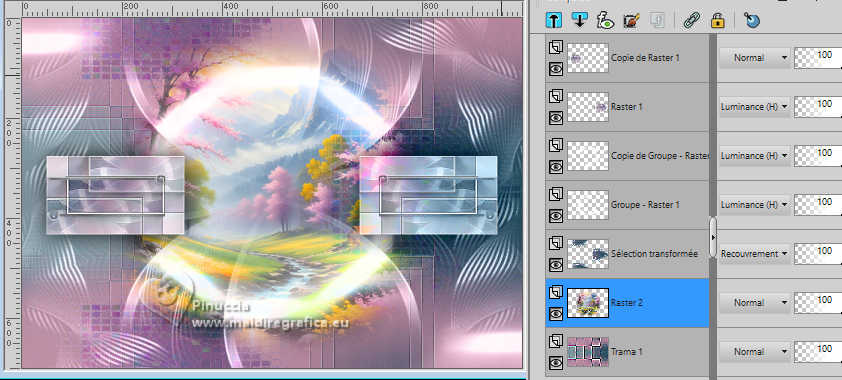Open Recouvrement blend mode dropdown for Sélection transformée
The height and width of the screenshot is (380, 842).
(x=755, y=253)
